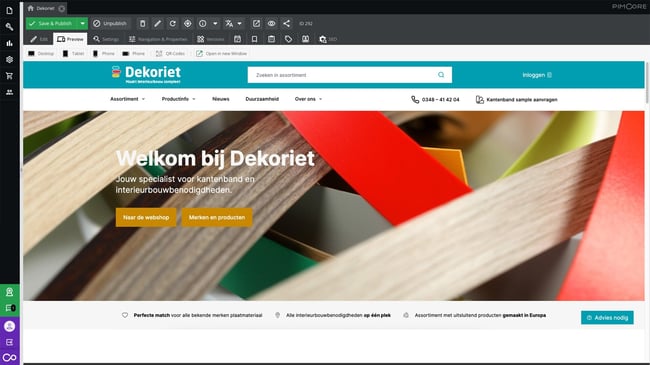Expand the Productinfo menu

179,99
